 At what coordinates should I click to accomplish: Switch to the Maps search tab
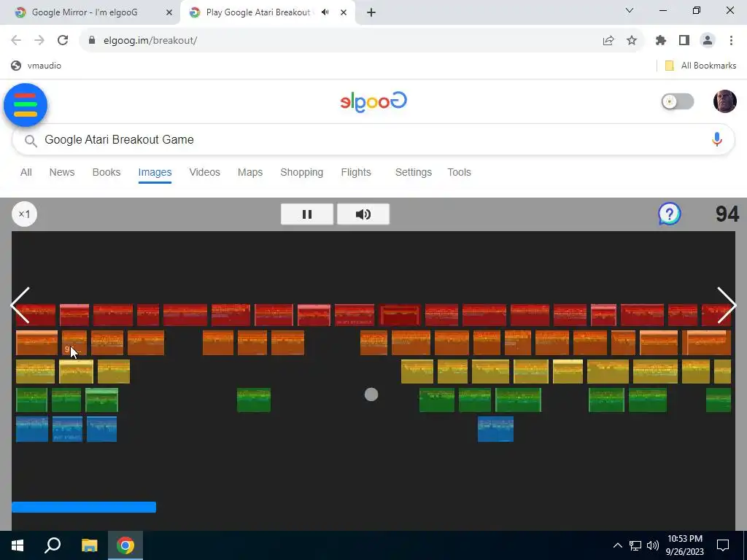tap(250, 172)
